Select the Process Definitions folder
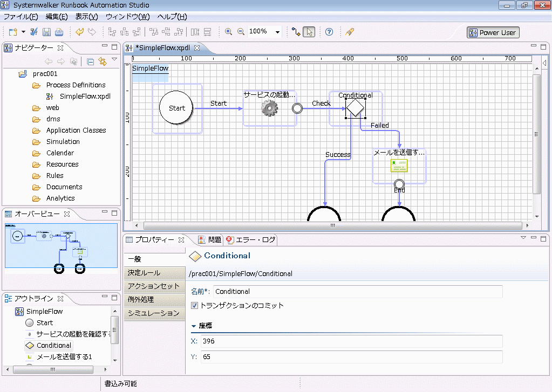The width and height of the screenshot is (552, 392). click(x=76, y=85)
